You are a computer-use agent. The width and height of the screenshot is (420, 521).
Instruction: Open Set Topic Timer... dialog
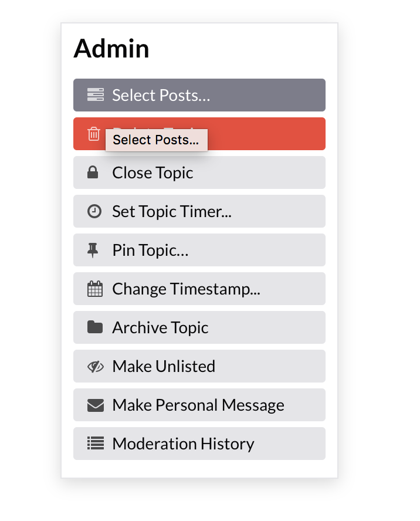pyautogui.click(x=171, y=211)
